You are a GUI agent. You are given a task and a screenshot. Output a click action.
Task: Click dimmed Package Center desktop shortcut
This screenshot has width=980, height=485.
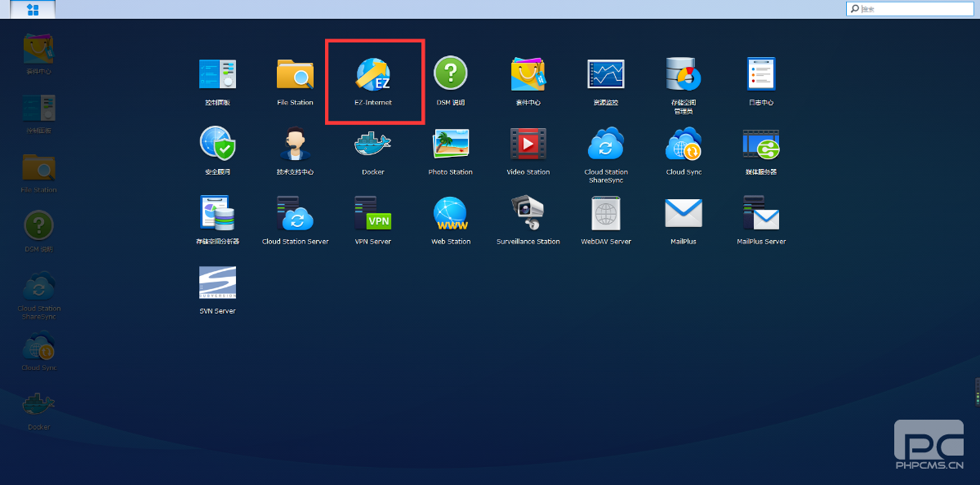click(38, 50)
